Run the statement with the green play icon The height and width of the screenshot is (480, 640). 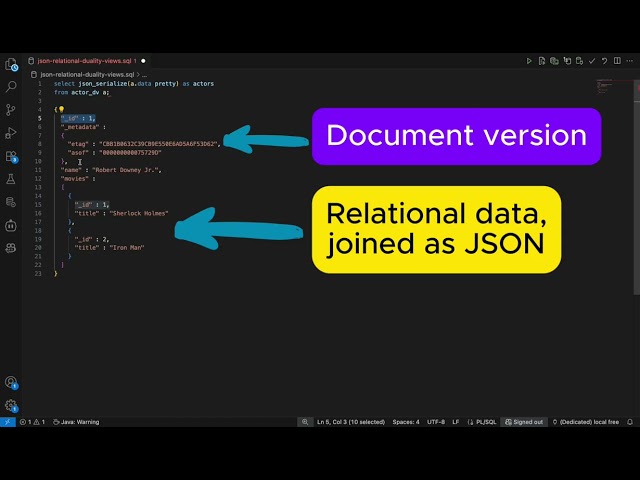(x=529, y=61)
